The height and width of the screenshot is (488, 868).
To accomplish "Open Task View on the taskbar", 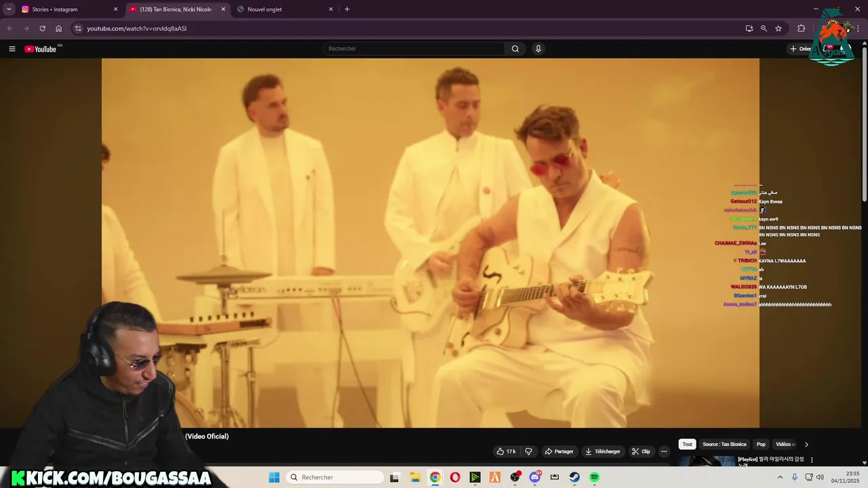I will click(x=395, y=477).
